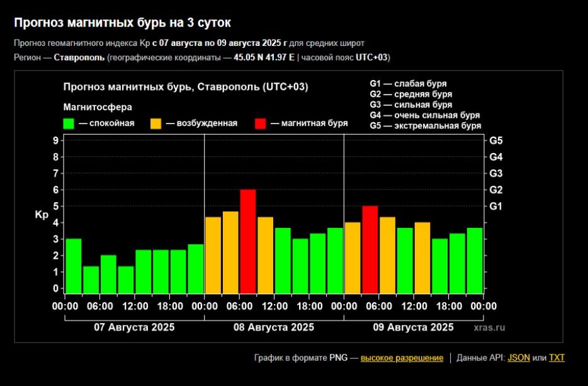Click the — спокойная legend label
Screen dimensions: 588x386
point(106,123)
